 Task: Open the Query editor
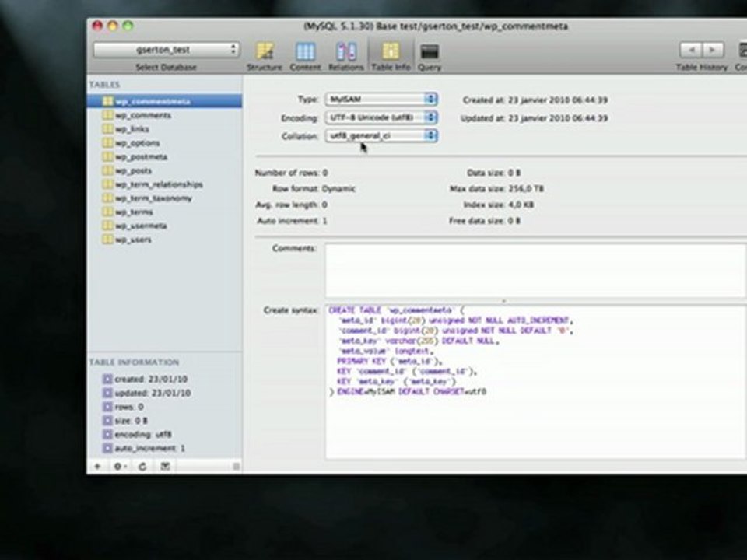[430, 56]
